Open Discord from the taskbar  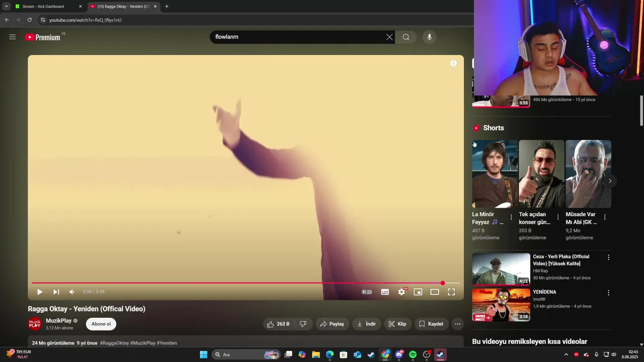click(399, 354)
